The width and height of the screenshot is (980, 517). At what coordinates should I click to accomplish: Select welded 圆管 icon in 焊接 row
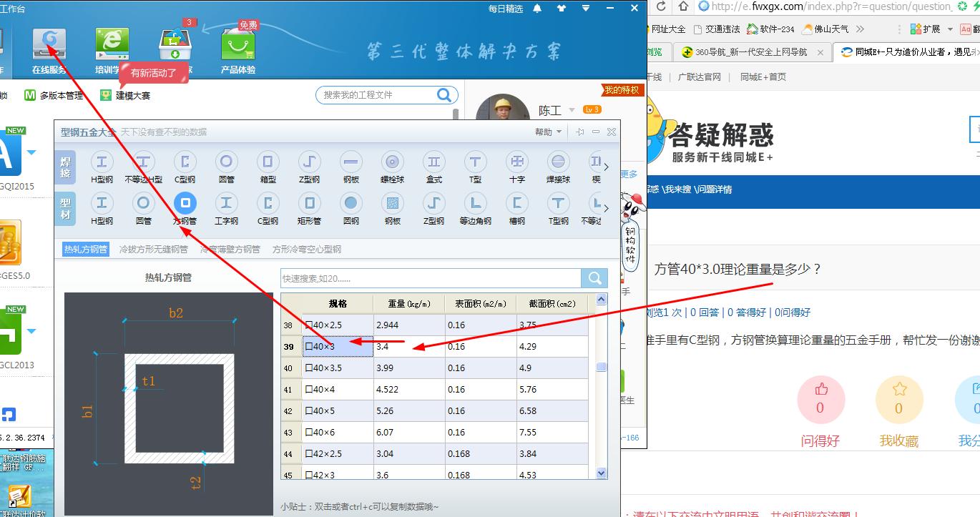click(227, 162)
